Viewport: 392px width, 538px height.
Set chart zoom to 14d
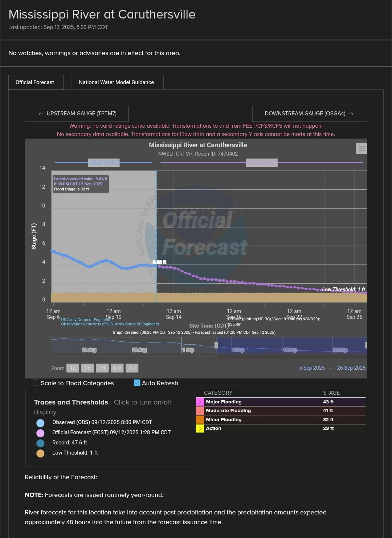[117, 368]
